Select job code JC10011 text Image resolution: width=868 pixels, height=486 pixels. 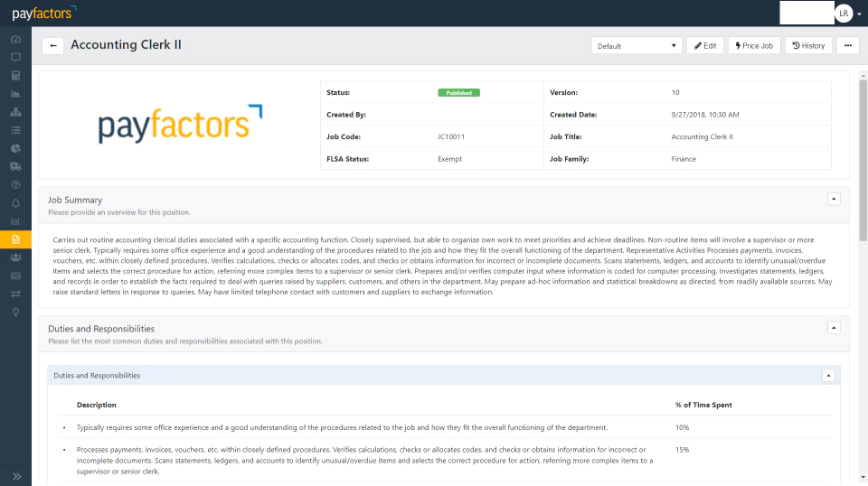[451, 136]
